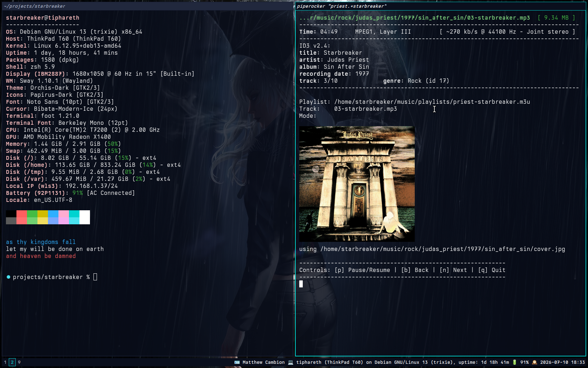Click the black color block in top row
Screen dimensions: 588x368
11,214
